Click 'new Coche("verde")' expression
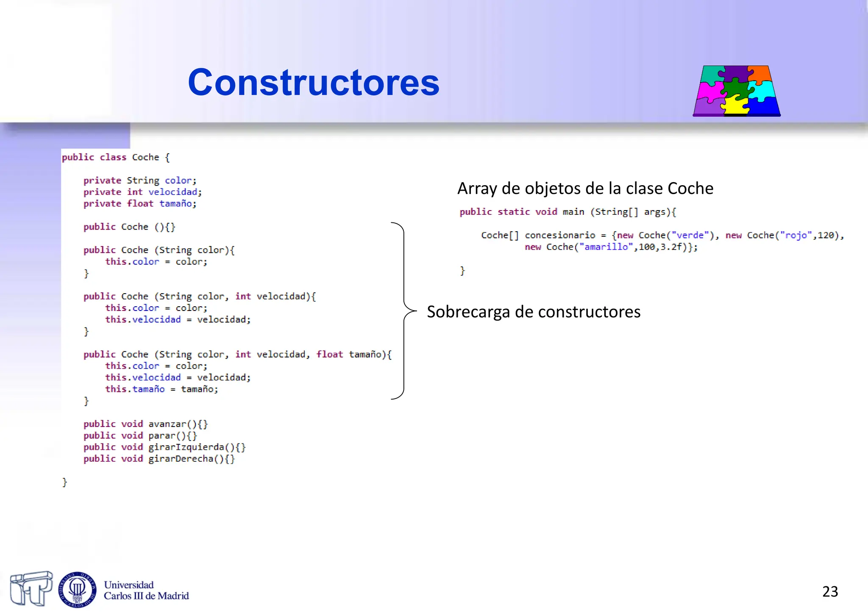The image size is (868, 613). 666,235
